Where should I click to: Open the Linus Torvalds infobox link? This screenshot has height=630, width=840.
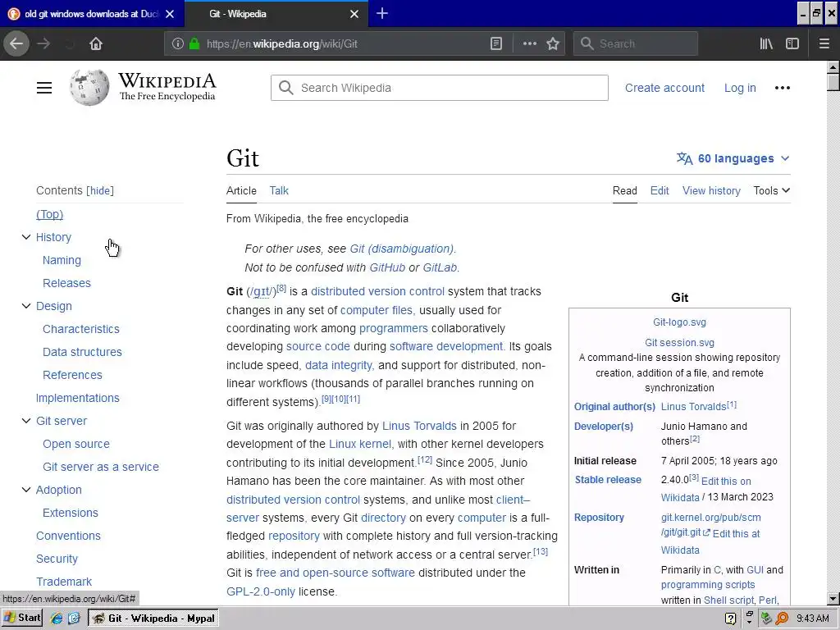pyautogui.click(x=693, y=407)
